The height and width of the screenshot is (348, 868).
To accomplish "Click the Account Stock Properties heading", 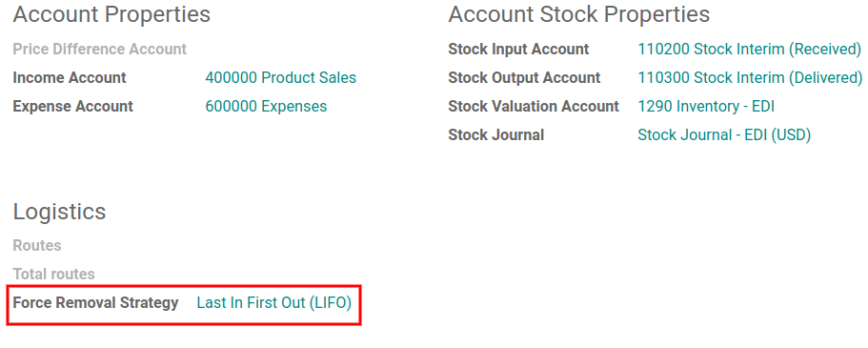I will click(579, 15).
